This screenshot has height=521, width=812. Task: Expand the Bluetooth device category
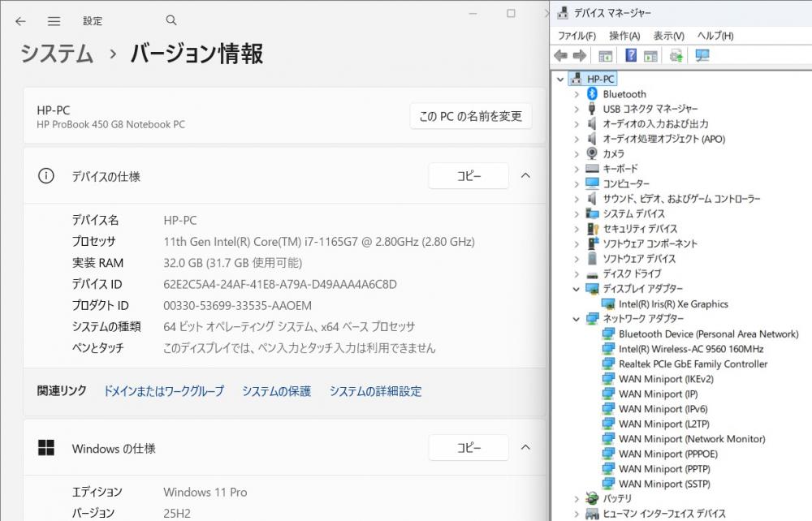tap(577, 94)
